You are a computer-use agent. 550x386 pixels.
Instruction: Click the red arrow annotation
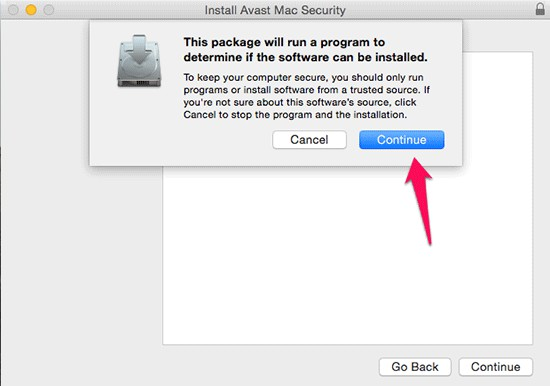(420, 200)
